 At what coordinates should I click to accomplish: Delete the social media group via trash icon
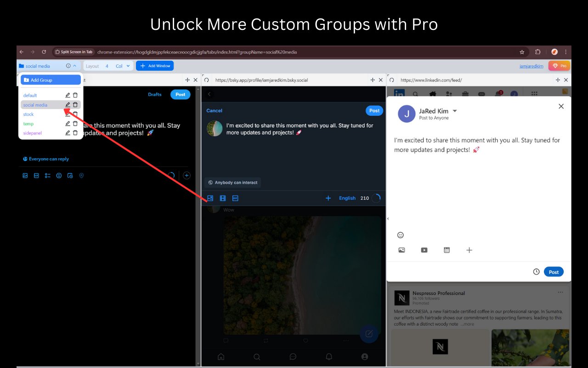coord(75,105)
